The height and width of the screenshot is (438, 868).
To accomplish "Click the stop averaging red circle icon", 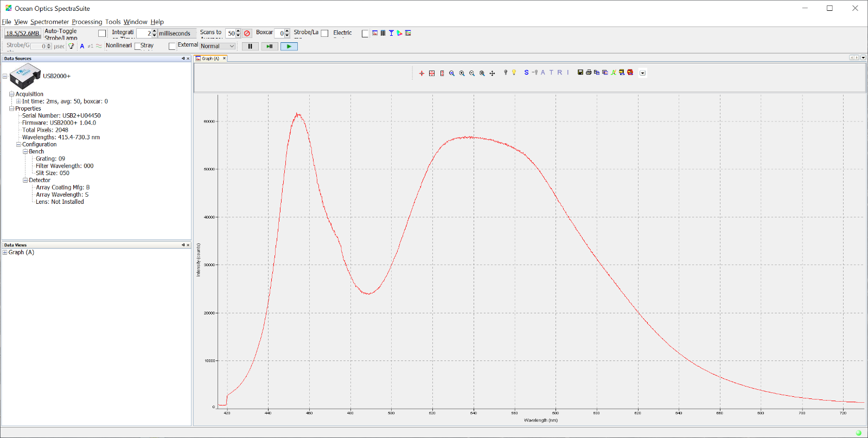I will tap(247, 34).
